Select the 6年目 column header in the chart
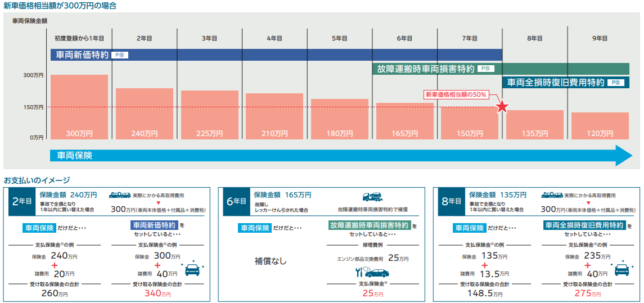 click(404, 38)
